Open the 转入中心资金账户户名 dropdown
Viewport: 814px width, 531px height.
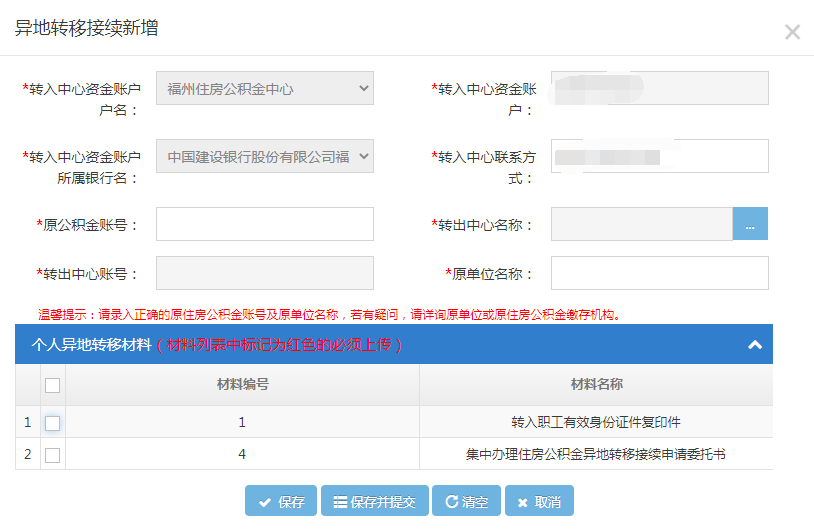[x=265, y=88]
